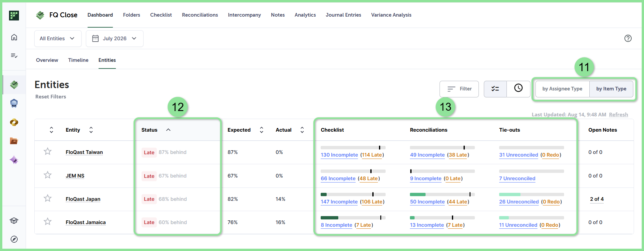
Task: Go to the Folders tab
Action: pos(132,15)
